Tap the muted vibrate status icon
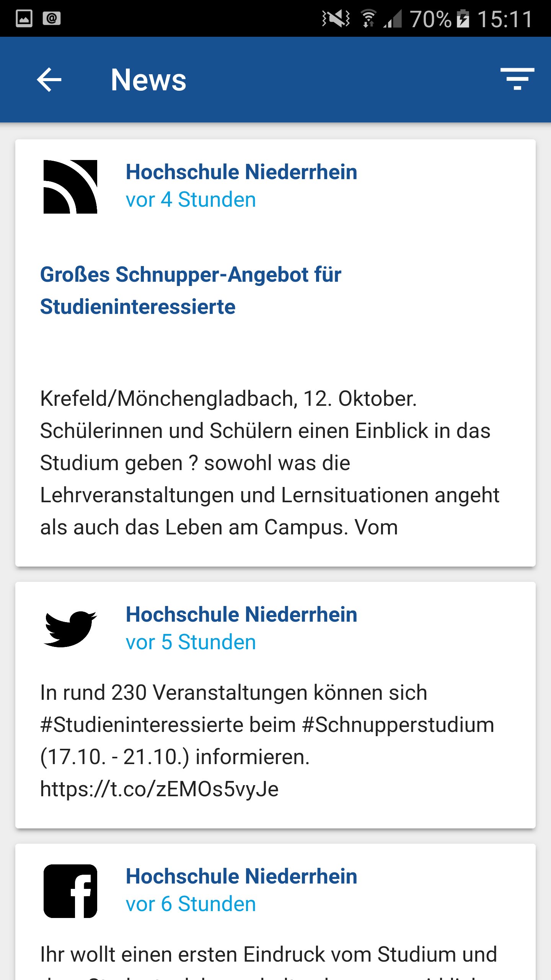 point(336,18)
